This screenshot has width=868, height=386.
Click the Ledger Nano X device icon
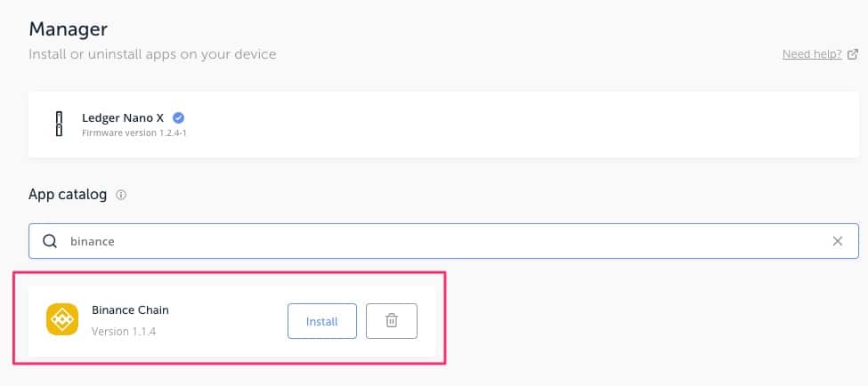click(x=60, y=125)
